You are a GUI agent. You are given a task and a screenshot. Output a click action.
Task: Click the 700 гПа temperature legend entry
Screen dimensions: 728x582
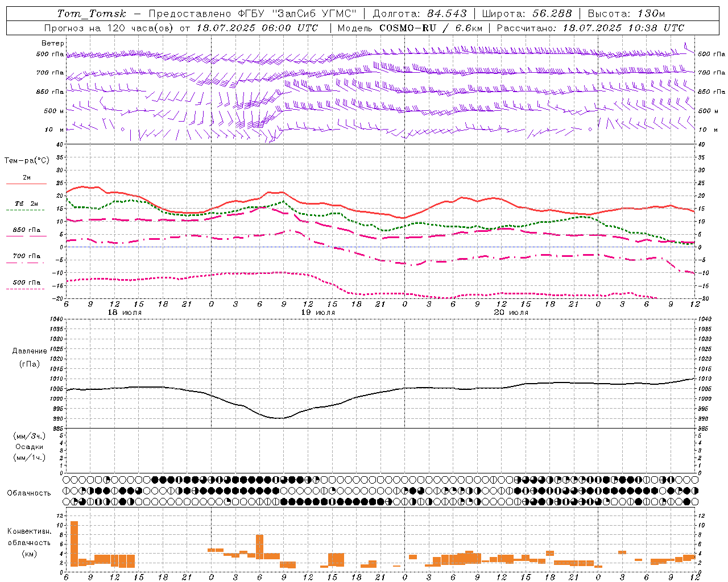click(x=27, y=256)
